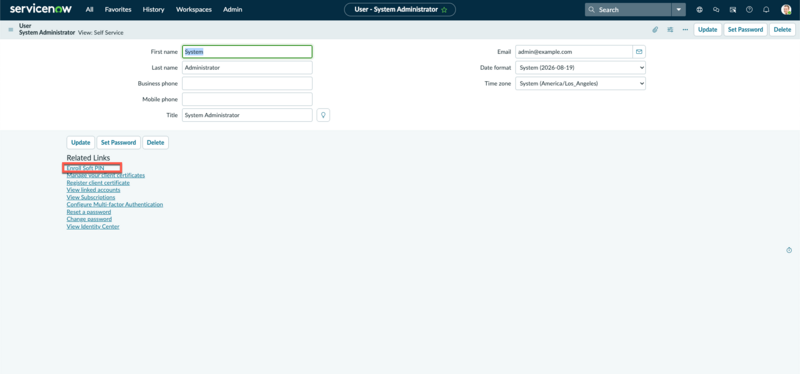Open the Time zone dropdown
This screenshot has width=800, height=374.
[x=580, y=83]
